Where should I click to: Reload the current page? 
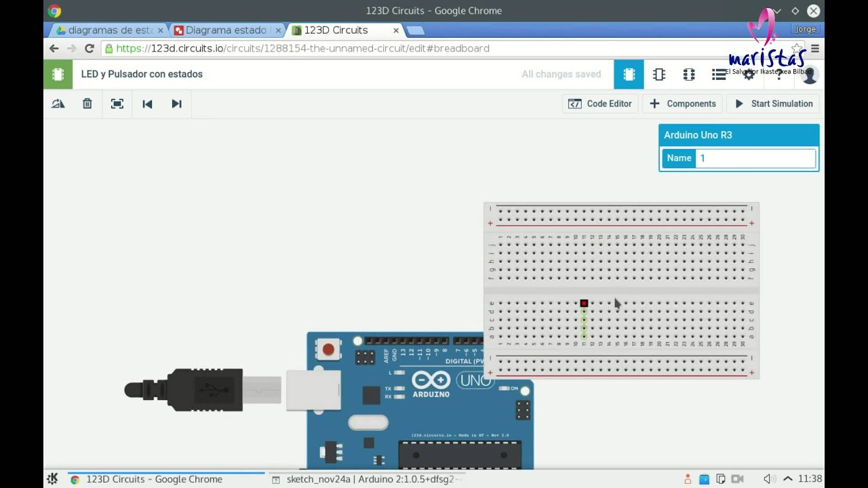pos(90,48)
